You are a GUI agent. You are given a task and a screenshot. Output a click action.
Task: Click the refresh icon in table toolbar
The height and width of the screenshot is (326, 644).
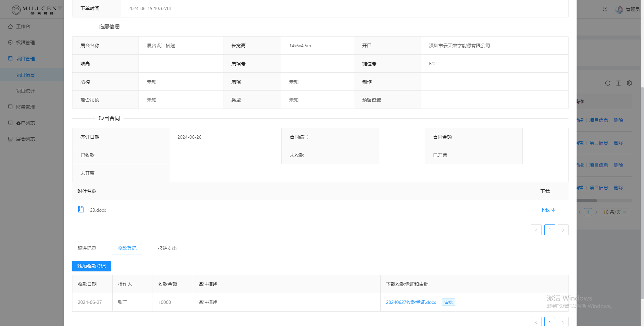607,83
